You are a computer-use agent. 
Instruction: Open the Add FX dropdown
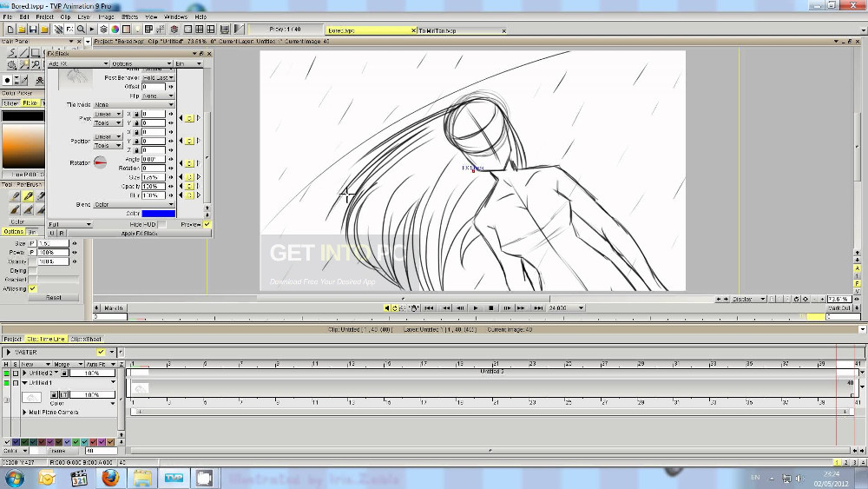77,63
